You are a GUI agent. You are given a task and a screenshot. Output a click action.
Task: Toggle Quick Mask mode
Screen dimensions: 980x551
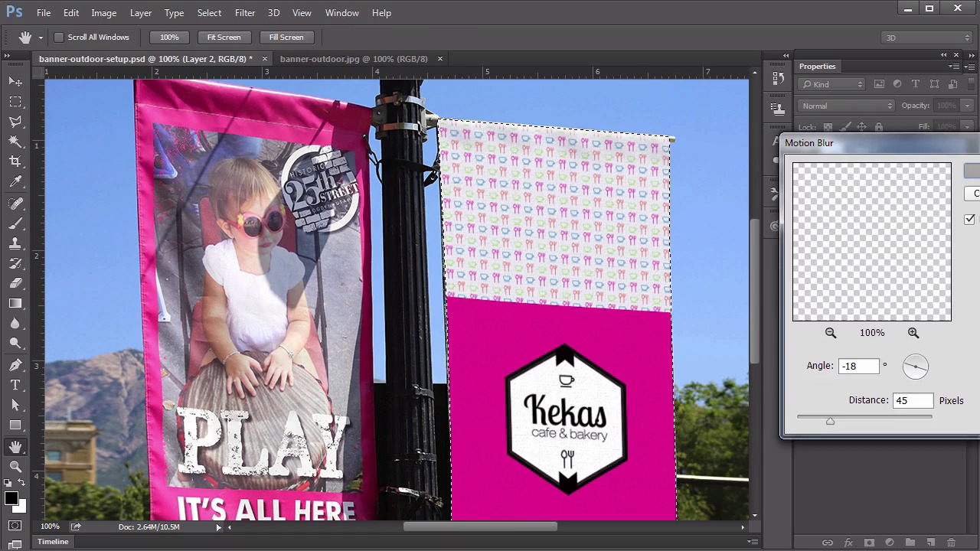[15, 526]
